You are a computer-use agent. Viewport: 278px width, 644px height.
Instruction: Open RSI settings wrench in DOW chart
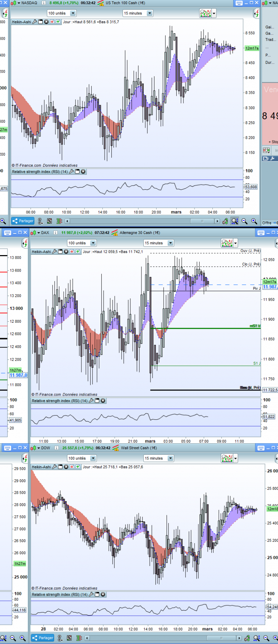point(91,595)
